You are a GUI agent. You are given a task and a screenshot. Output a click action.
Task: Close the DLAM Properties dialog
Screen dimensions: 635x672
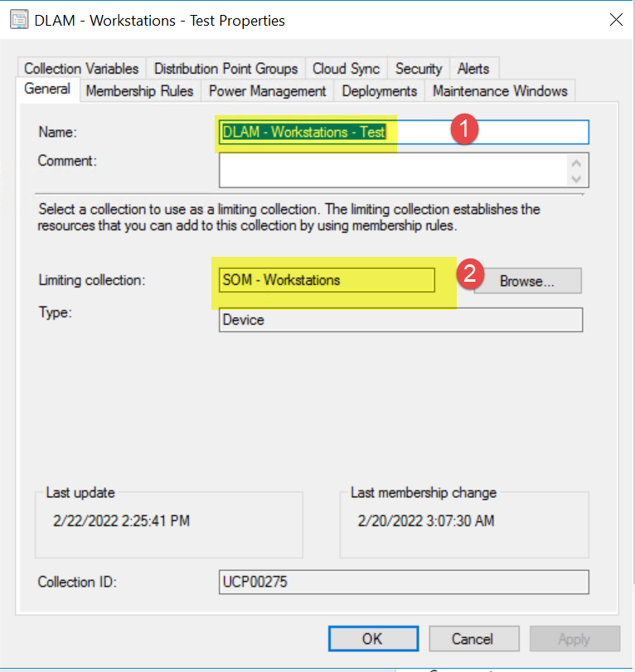[616, 19]
